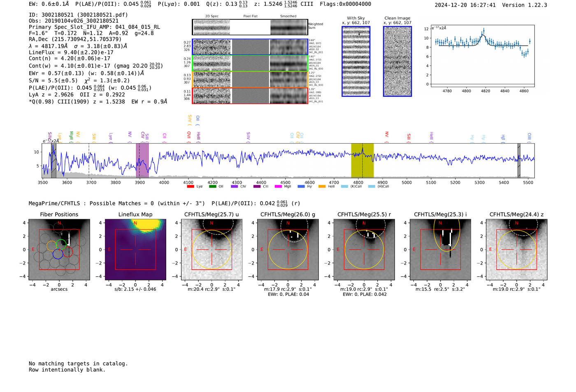Click the 2024-12-20 16:27:41 timestamp
This screenshot has width=576, height=392.
(x=465, y=5)
